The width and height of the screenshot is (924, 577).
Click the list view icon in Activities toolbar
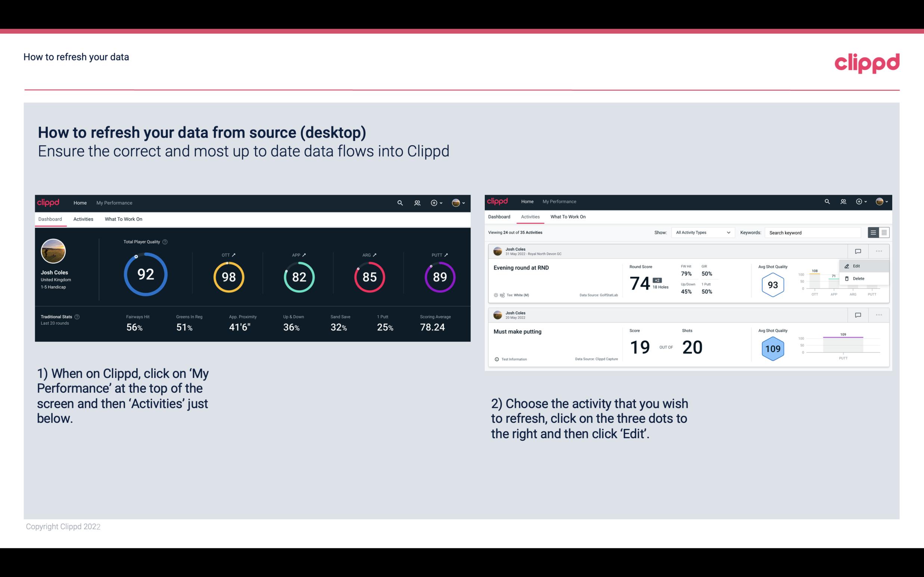pyautogui.click(x=874, y=232)
